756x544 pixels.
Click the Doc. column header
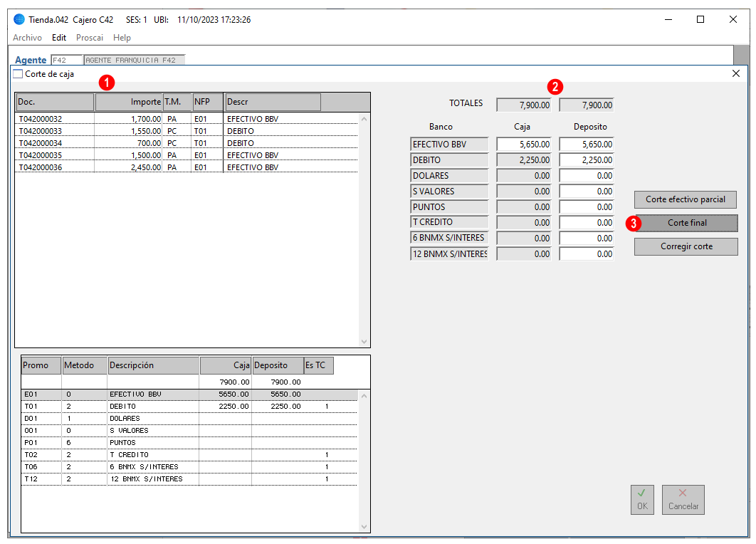(55, 102)
